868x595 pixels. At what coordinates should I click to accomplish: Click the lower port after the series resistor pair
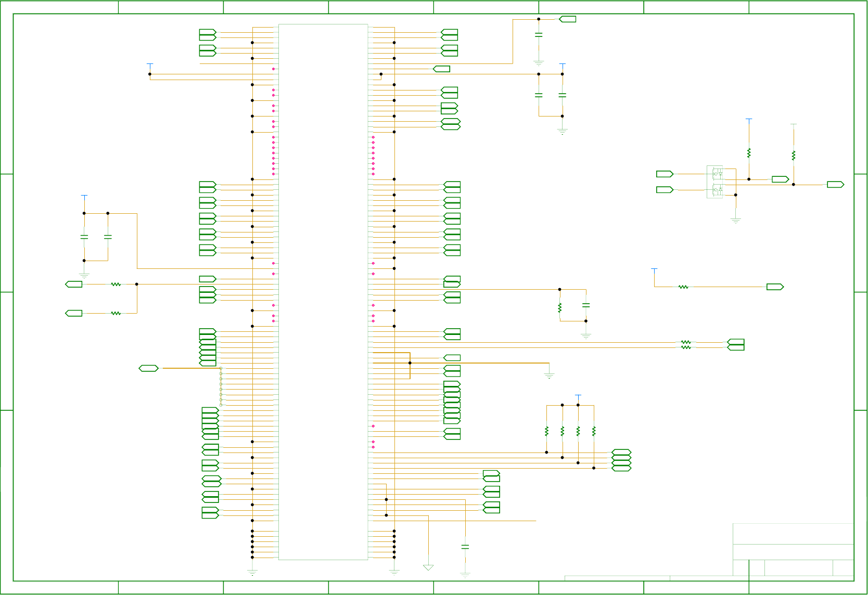[x=736, y=347]
